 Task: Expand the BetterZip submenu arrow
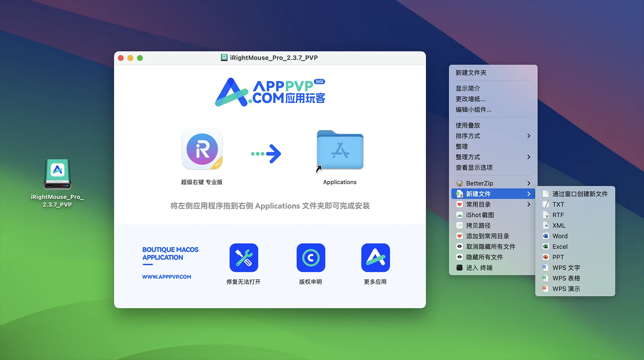[x=529, y=183]
